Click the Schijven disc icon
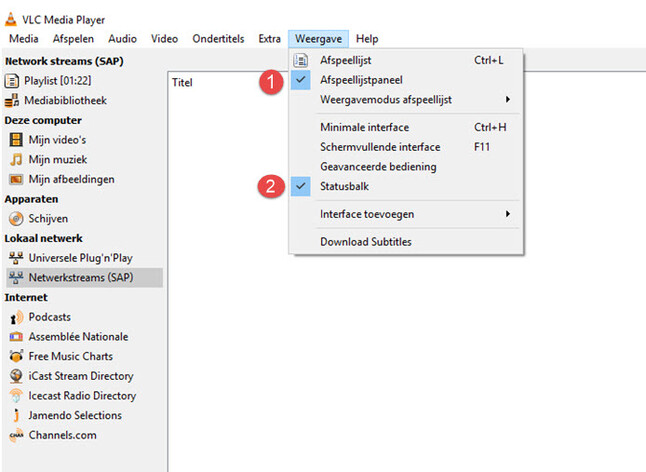Viewport: 646px width, 472px height. click(16, 218)
